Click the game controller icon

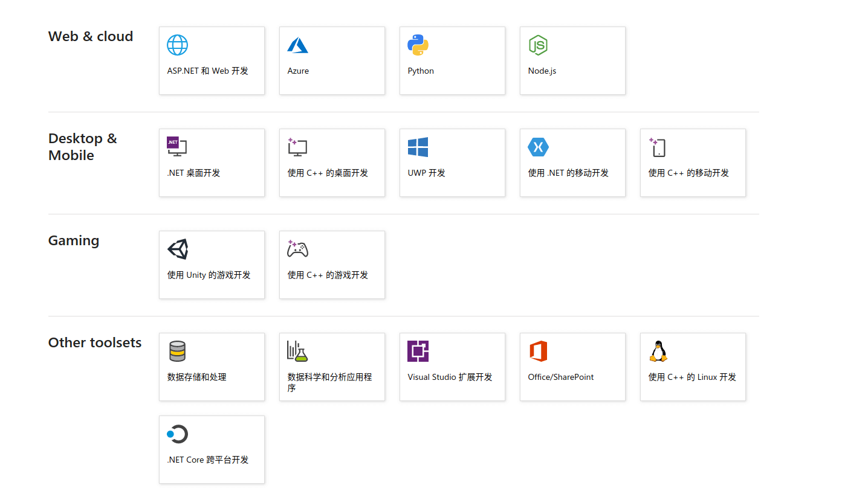pyautogui.click(x=297, y=249)
